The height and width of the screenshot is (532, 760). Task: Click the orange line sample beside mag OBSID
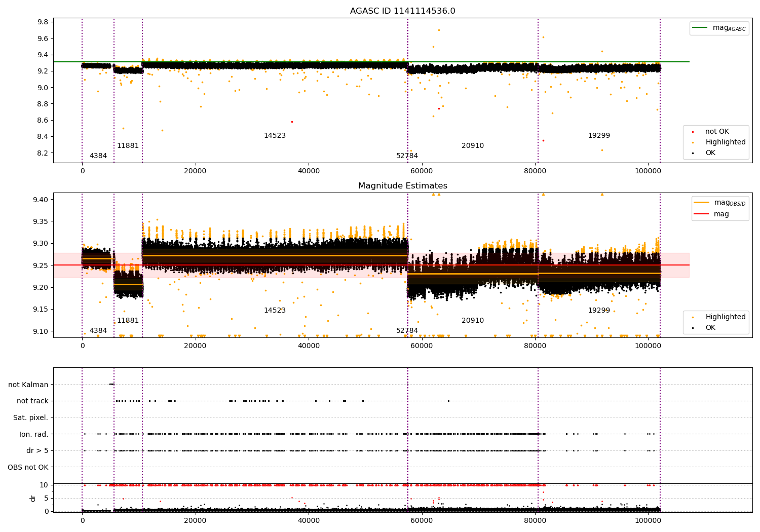[x=702, y=202]
